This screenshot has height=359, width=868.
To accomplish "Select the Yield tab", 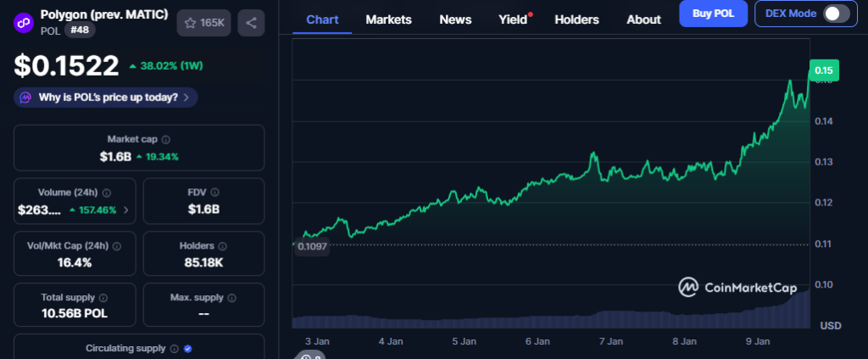I will click(x=513, y=20).
